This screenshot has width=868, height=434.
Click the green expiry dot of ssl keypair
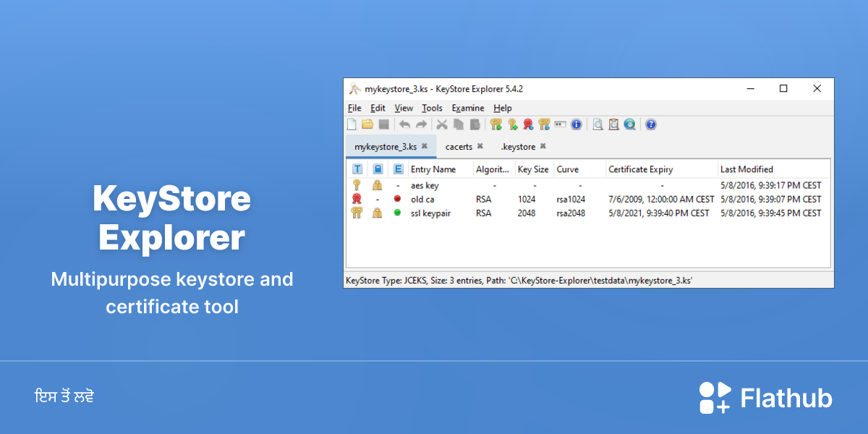tap(397, 213)
